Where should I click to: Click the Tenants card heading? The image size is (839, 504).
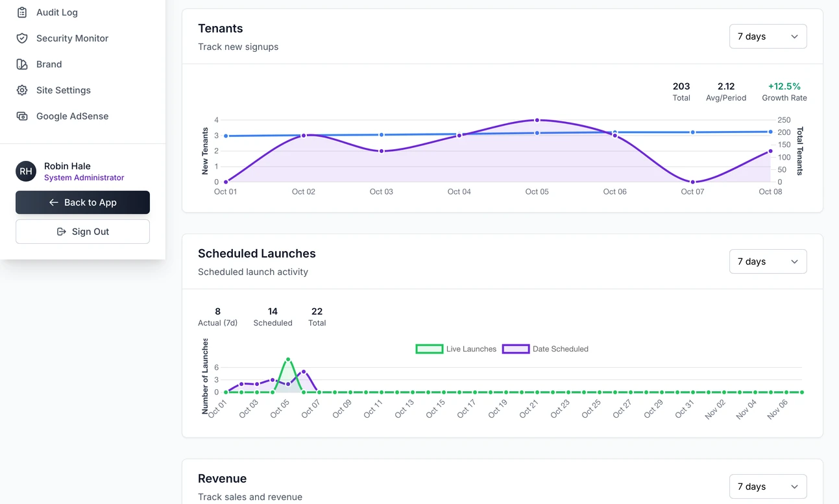pos(221,29)
